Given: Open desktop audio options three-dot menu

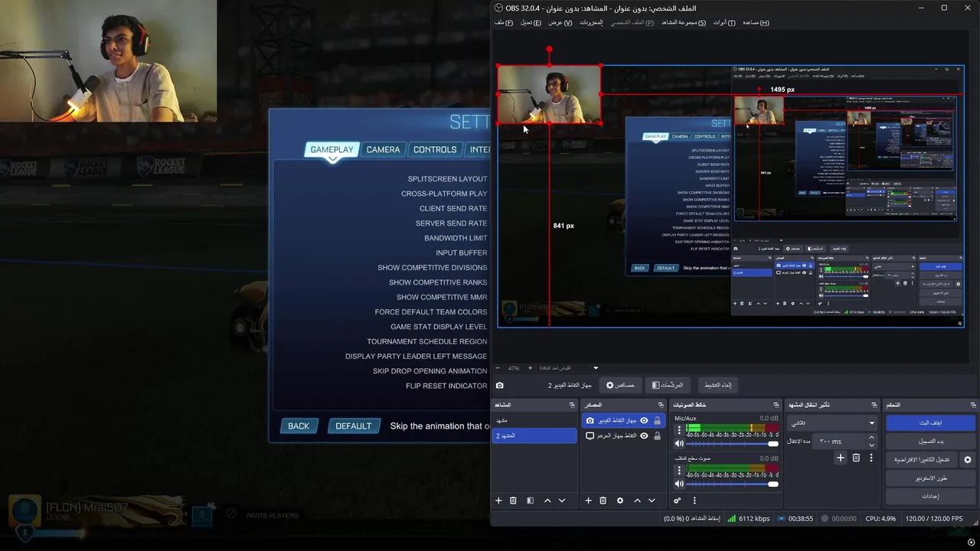Looking at the screenshot, I should (x=679, y=470).
